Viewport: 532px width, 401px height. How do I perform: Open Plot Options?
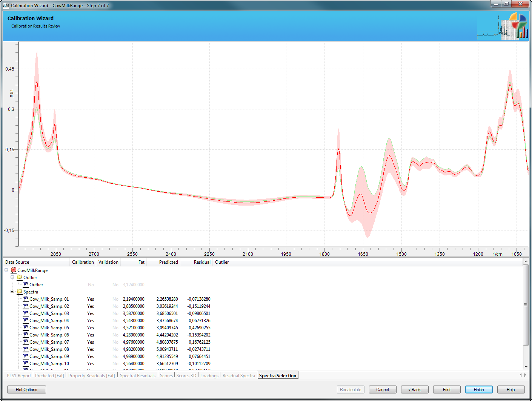(26, 390)
